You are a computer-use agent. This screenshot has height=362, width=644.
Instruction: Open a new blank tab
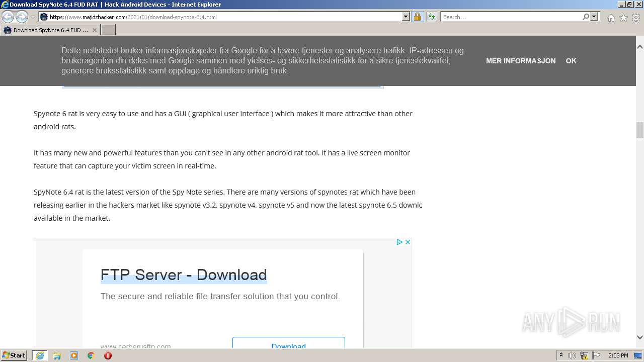click(108, 30)
